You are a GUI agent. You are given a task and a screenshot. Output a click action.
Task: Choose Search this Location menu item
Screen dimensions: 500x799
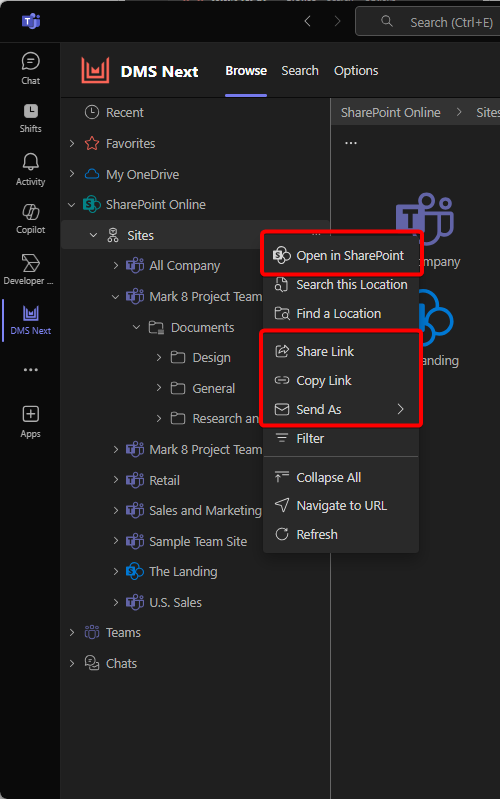pos(341,284)
